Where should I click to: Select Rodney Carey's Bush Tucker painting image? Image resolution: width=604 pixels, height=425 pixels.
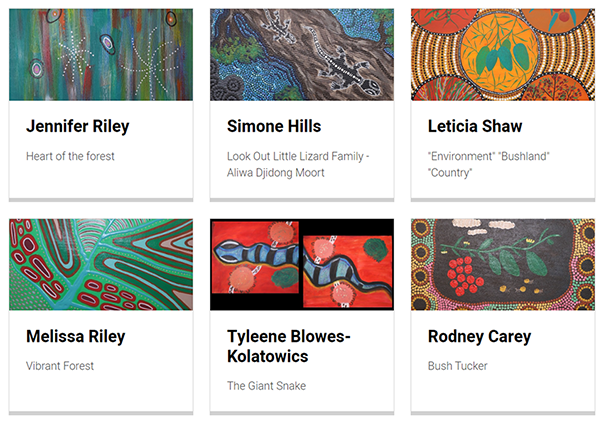point(503,265)
